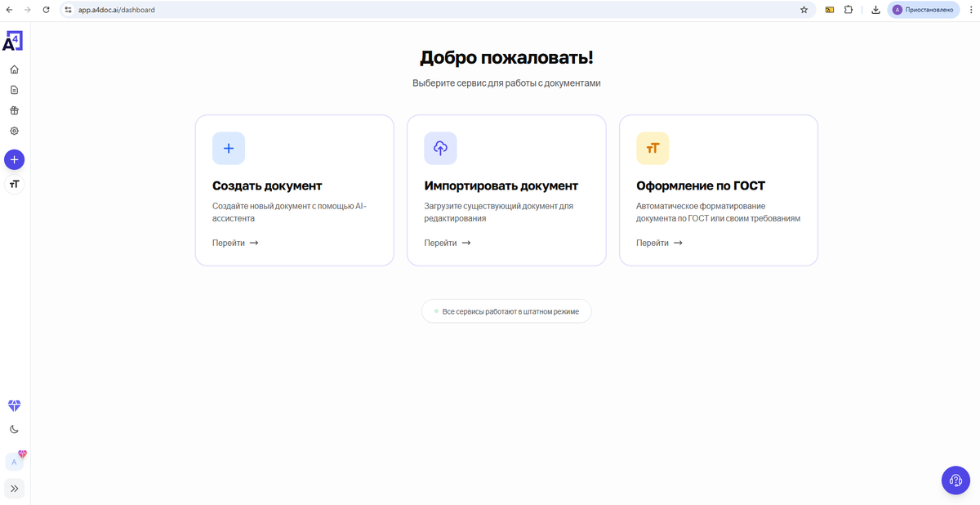Click Перейти under Создать документ
980x505 pixels.
[x=235, y=243]
